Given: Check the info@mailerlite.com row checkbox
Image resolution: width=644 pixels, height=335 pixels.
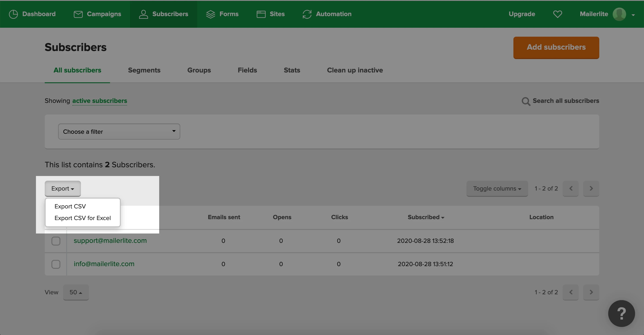Looking at the screenshot, I should (x=56, y=264).
